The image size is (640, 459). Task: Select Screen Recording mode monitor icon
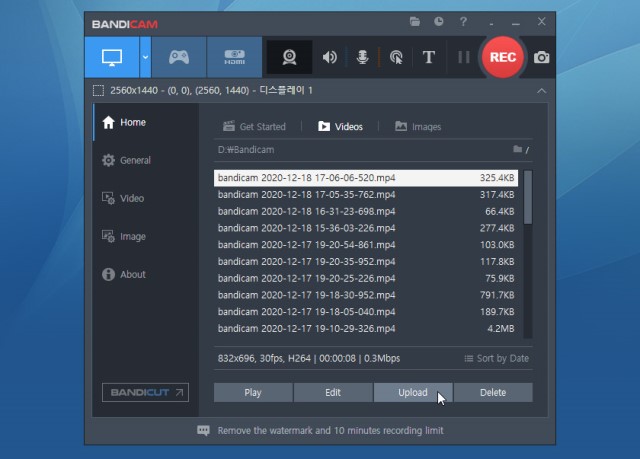point(112,57)
